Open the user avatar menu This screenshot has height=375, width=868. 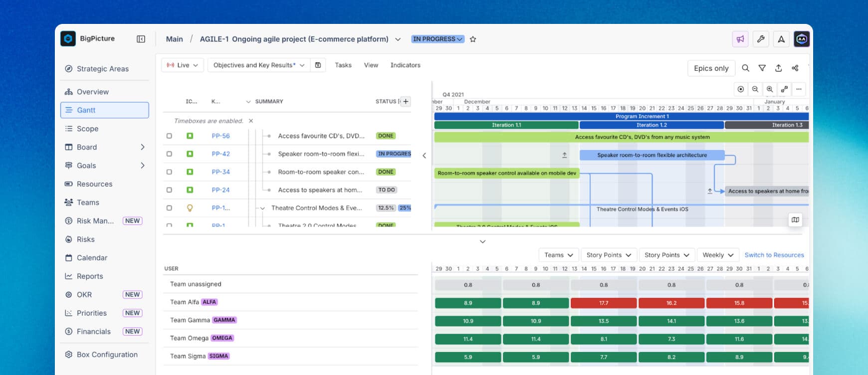tap(802, 39)
